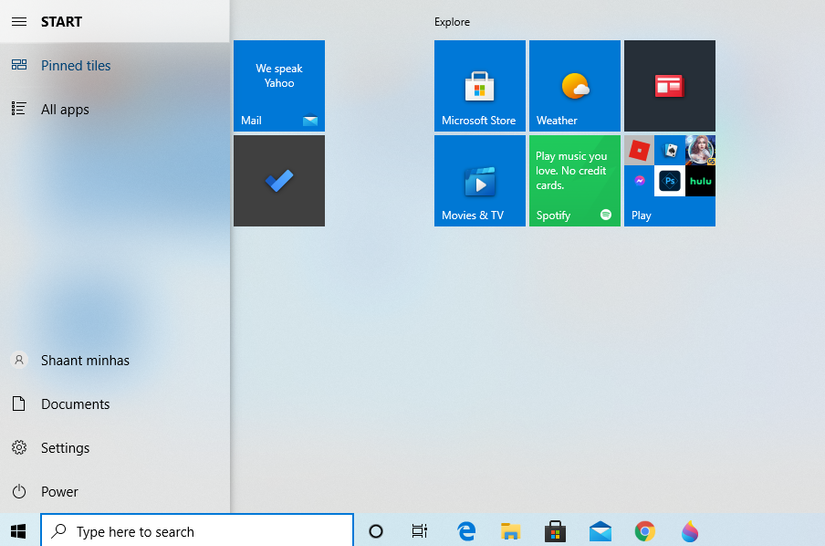Open the Weather tile
Screen dimensions: 825x546
pyautogui.click(x=575, y=86)
